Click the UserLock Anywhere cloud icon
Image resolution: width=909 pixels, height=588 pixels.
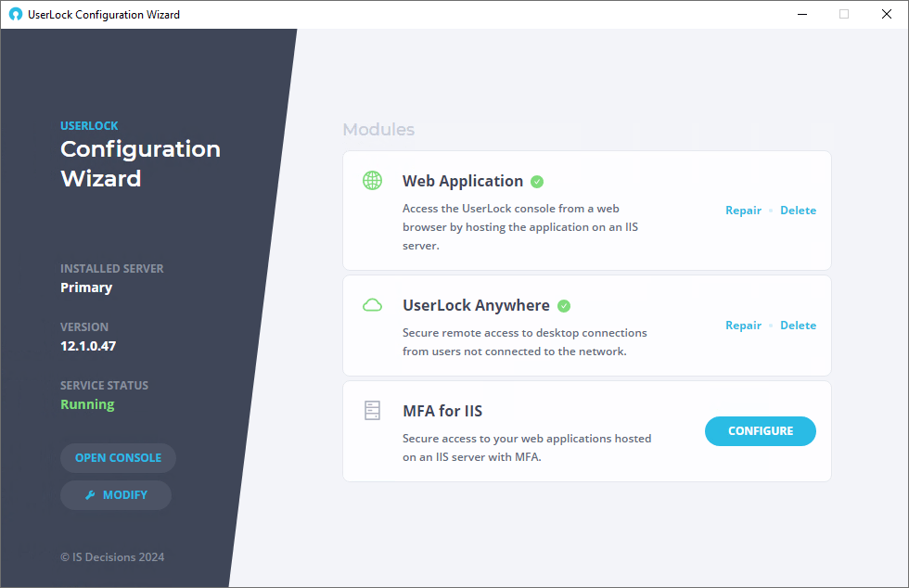click(x=372, y=305)
